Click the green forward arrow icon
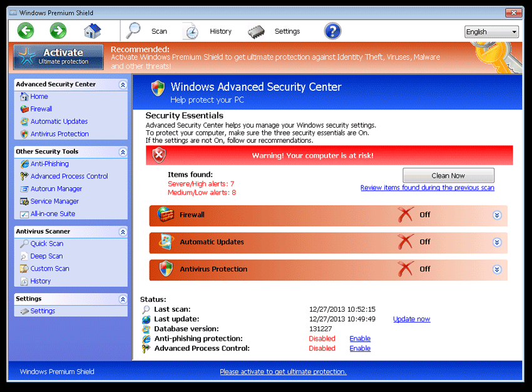Screen dimensions: 532x392 [58, 31]
